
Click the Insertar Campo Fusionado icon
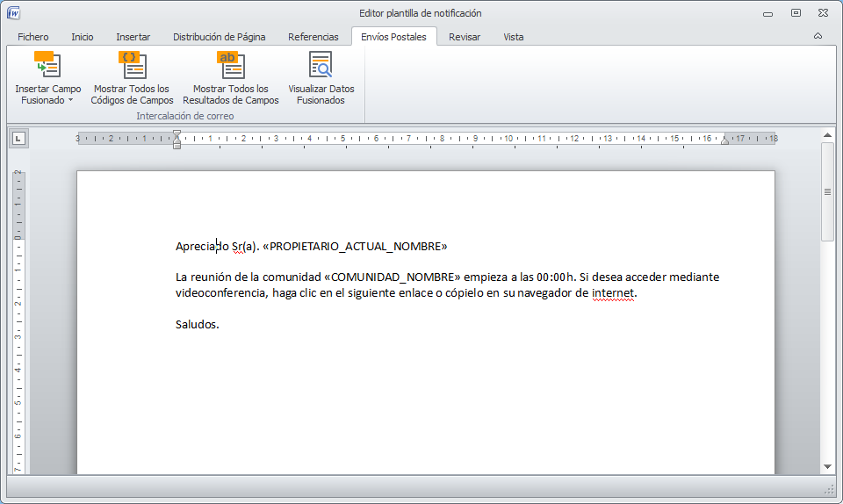pyautogui.click(x=47, y=65)
